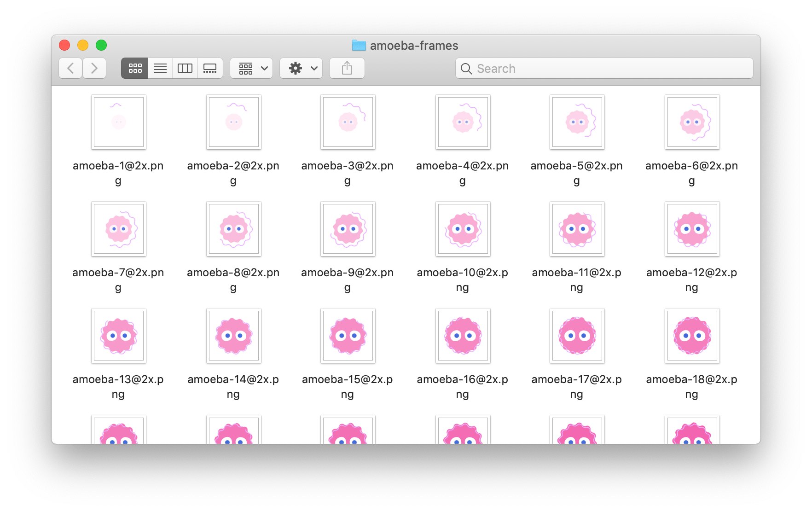
Task: Click the file name amoeba-6@2x.png
Action: (692, 173)
